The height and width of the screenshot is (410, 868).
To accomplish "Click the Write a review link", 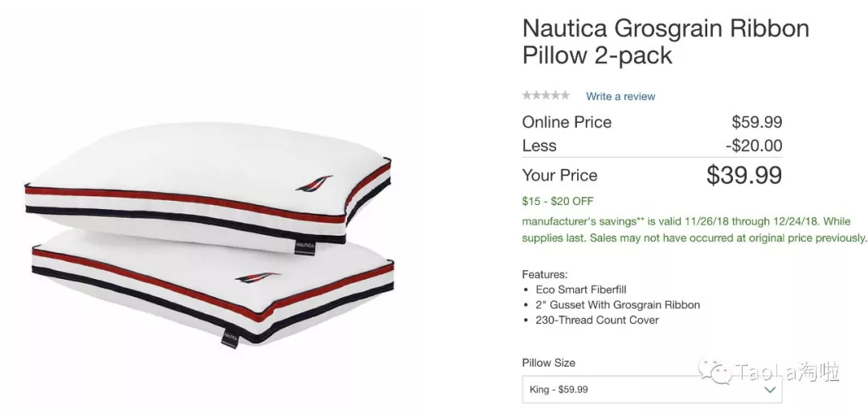I will [620, 96].
